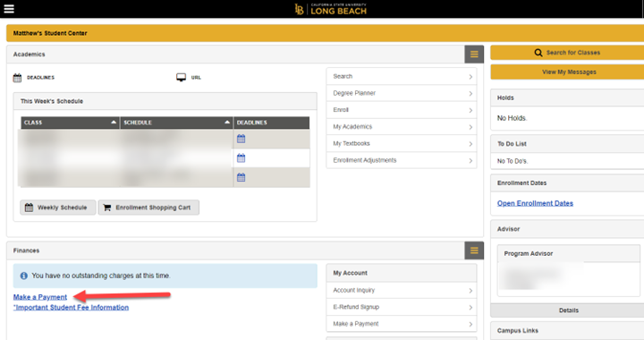This screenshot has width=644, height=340.
Task: Click chevron beside Enrollment Adjustments
Action: pyautogui.click(x=470, y=160)
